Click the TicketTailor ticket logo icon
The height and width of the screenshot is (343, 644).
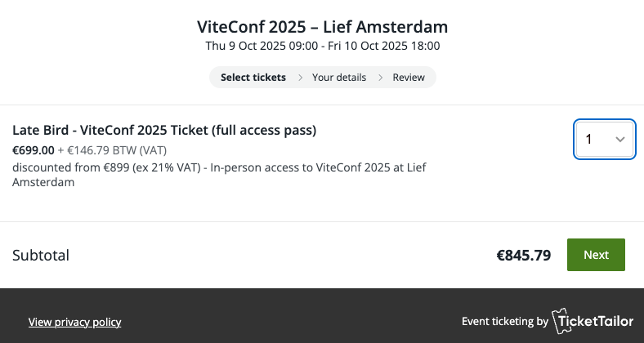[563, 321]
